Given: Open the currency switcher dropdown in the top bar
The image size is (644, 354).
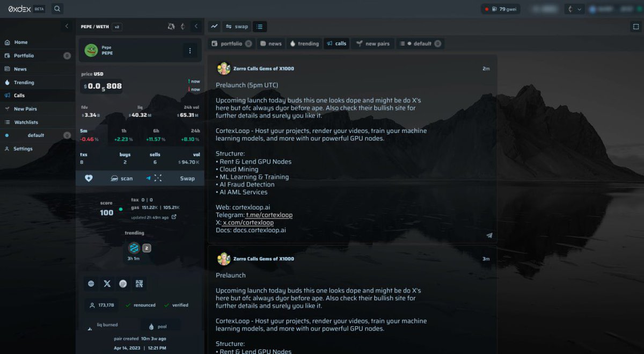Looking at the screenshot, I should 574,9.
